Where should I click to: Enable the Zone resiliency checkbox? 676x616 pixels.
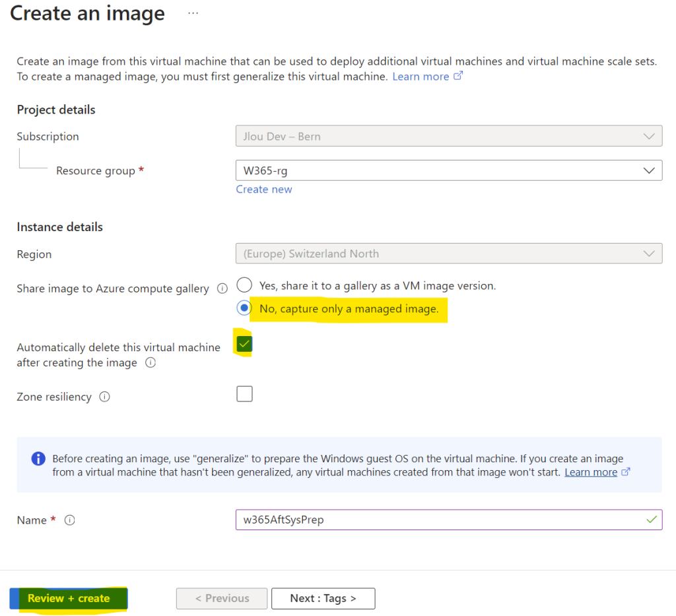point(244,394)
